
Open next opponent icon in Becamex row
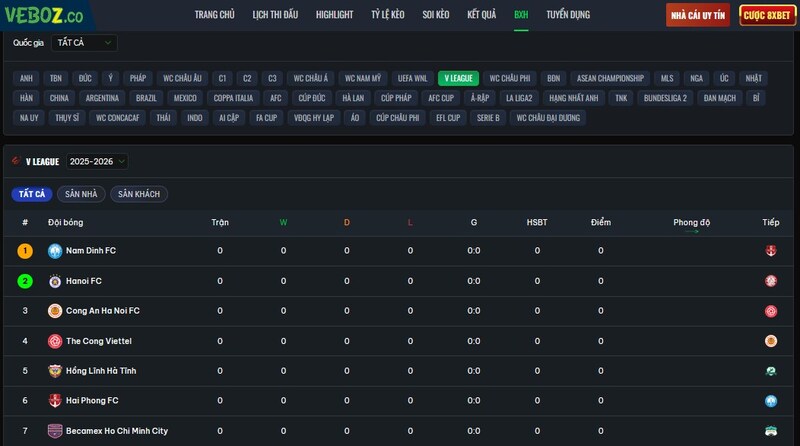770,431
